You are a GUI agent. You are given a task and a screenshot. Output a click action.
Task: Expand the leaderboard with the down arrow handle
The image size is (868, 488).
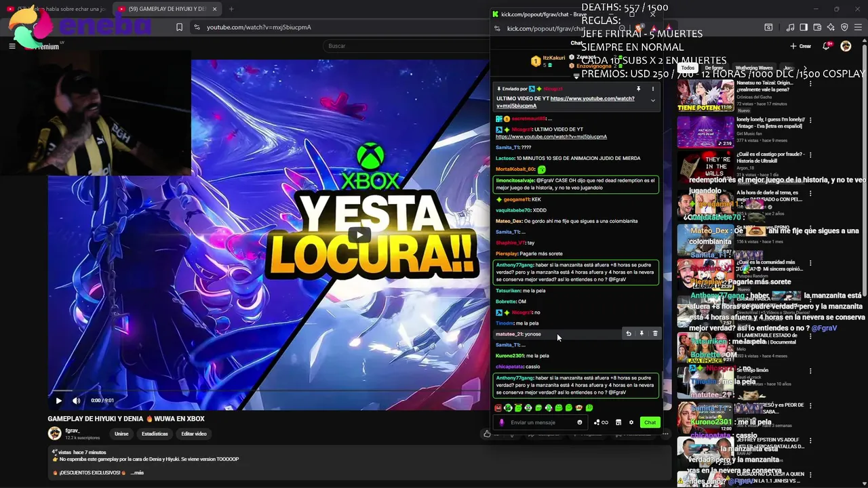pyautogui.click(x=576, y=76)
